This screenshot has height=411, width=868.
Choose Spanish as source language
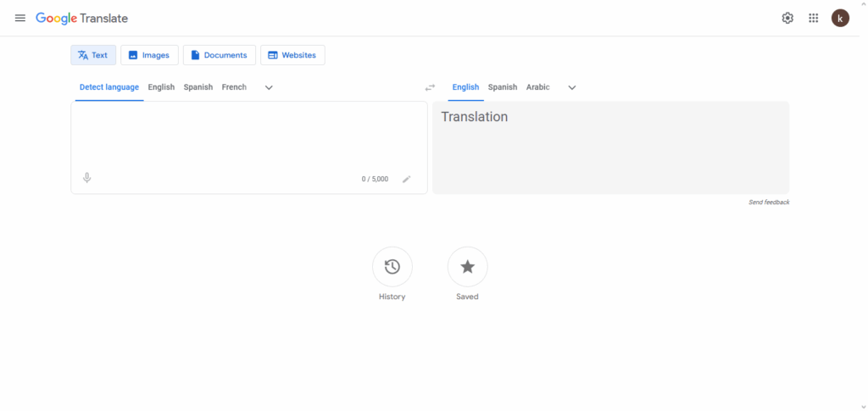(x=198, y=87)
